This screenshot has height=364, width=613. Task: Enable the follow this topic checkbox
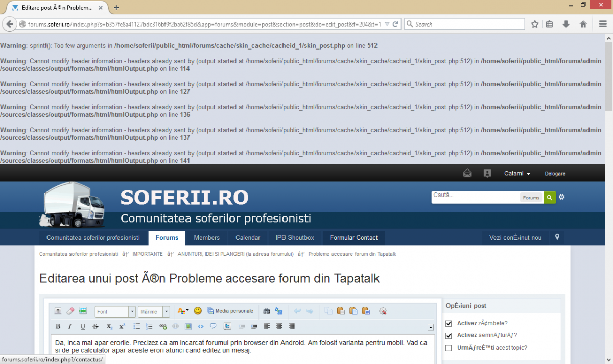pyautogui.click(x=449, y=348)
